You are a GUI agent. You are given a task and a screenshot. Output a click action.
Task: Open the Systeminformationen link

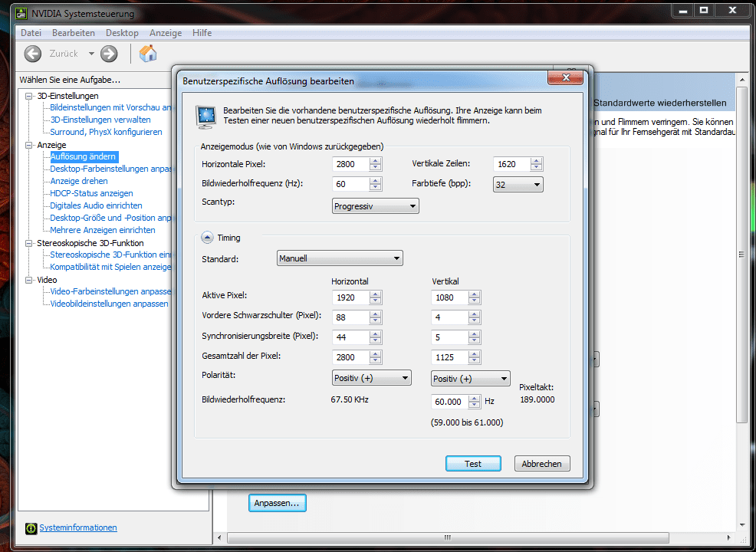tap(78, 527)
